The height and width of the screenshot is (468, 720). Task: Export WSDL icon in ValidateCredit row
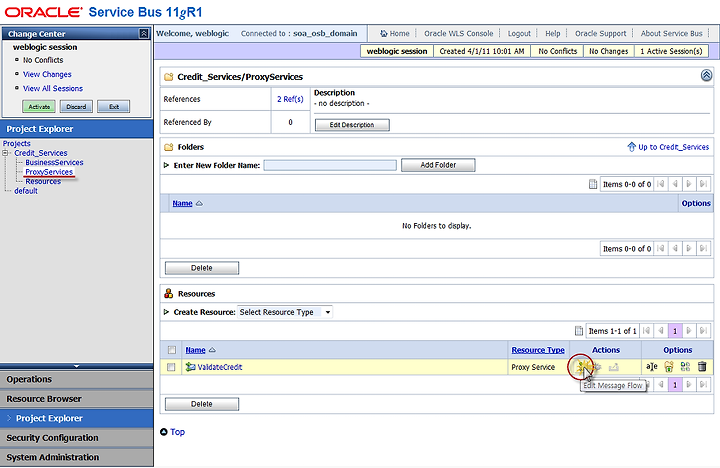[613, 367]
